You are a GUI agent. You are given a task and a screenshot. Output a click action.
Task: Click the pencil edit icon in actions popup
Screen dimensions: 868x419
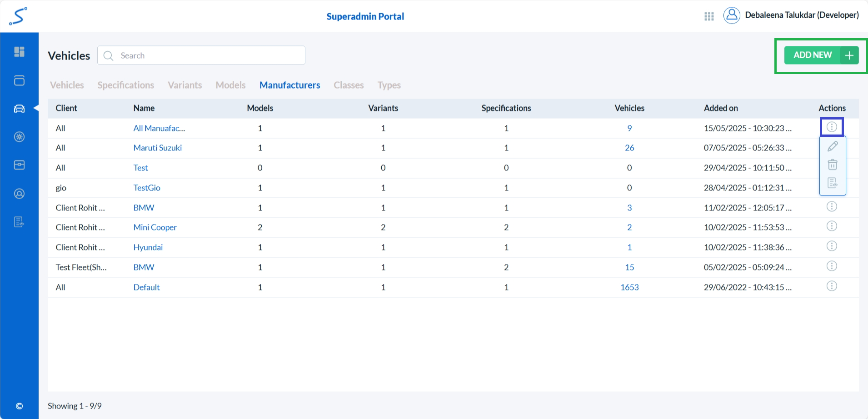click(833, 146)
